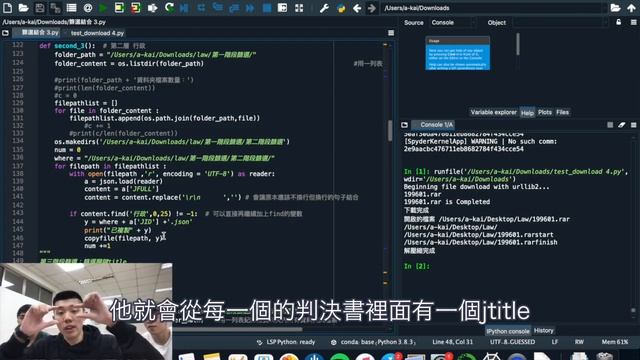Image resolution: width=640 pixels, height=360 pixels.
Task: Open Preferences with the wrench icon
Action: pyautogui.click(x=324, y=8)
